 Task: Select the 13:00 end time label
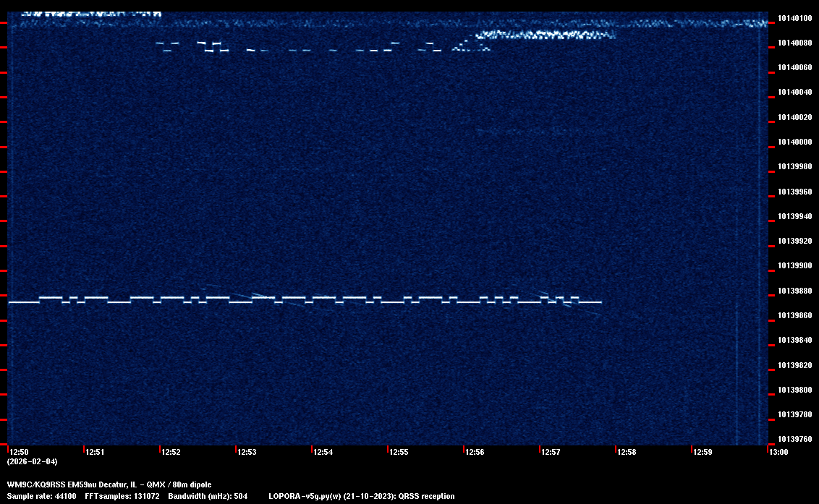pos(778,452)
